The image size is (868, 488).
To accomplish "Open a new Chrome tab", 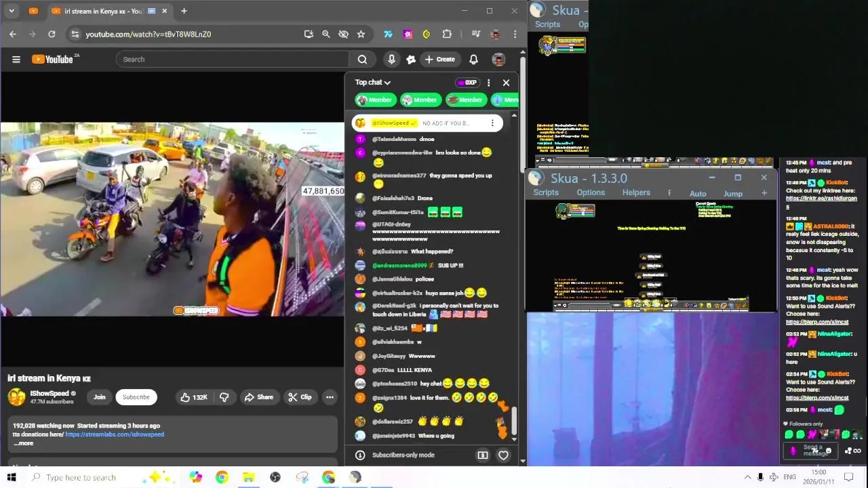I will (184, 11).
